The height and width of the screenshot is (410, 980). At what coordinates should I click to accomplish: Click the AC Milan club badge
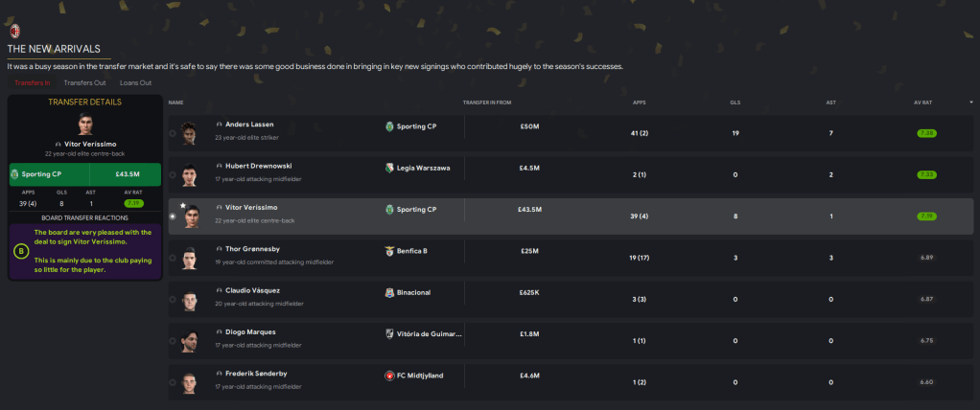[x=14, y=31]
